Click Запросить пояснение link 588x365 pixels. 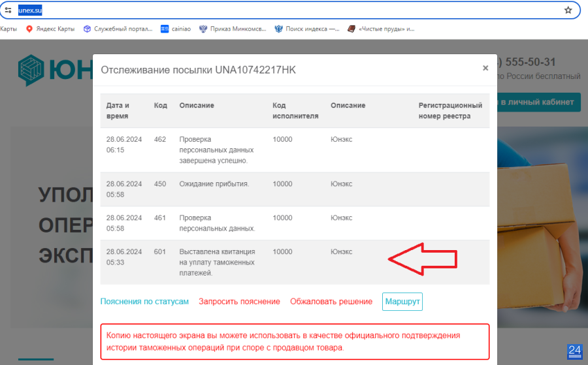coord(239,302)
